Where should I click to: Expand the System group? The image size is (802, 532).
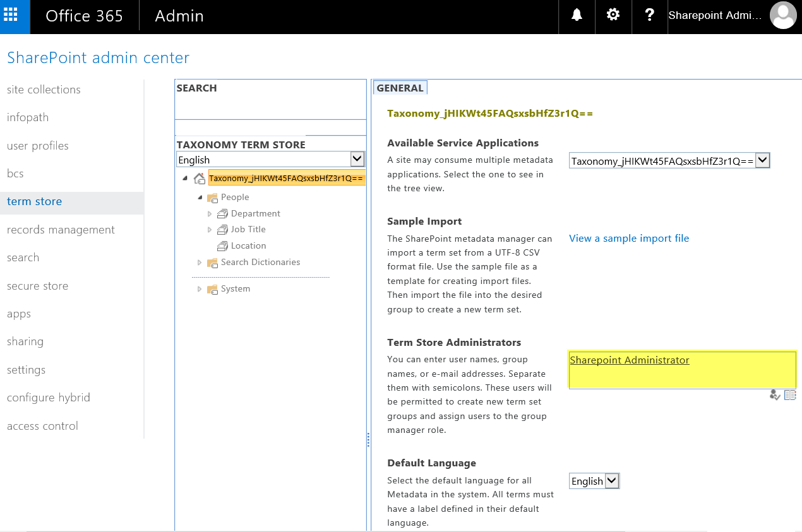pyautogui.click(x=200, y=289)
